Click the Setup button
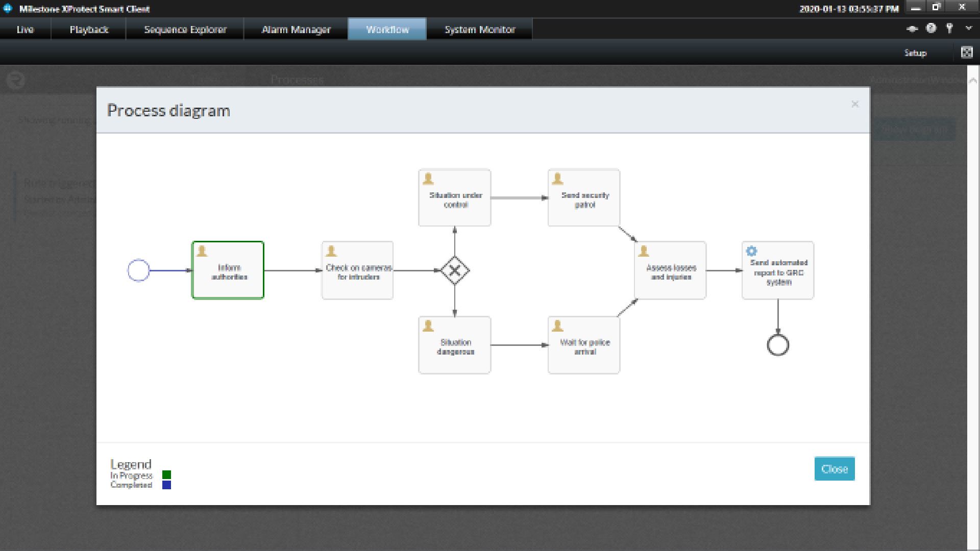980x551 pixels. tap(915, 53)
